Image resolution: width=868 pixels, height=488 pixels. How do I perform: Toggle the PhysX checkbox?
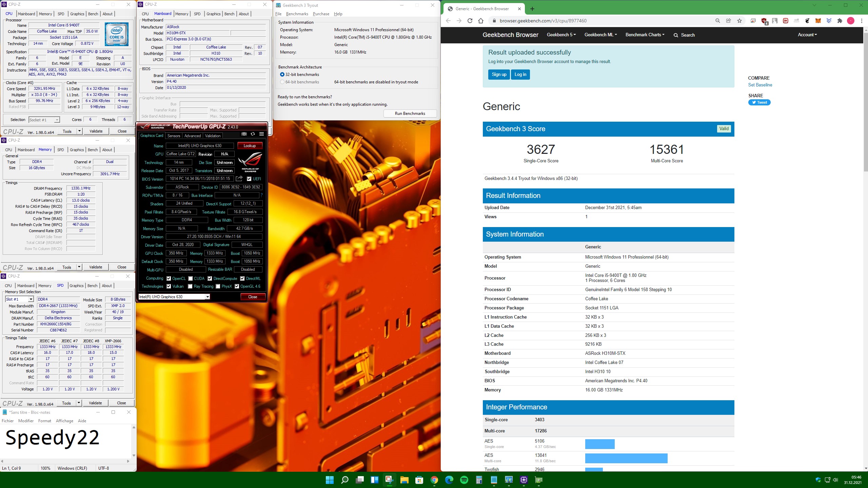pyautogui.click(x=218, y=286)
